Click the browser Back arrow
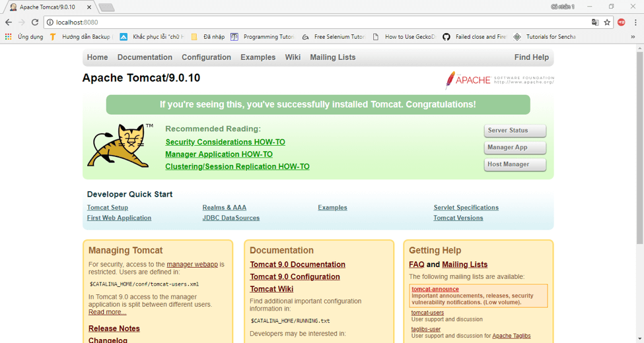Image resolution: width=644 pixels, height=343 pixels. coord(9,22)
